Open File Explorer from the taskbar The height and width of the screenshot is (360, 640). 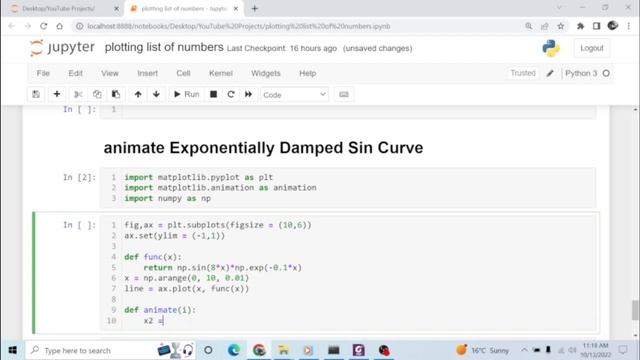click(284, 350)
